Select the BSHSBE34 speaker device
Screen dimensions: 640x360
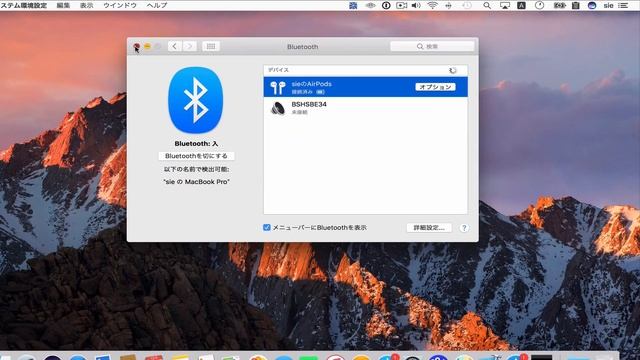[365, 108]
